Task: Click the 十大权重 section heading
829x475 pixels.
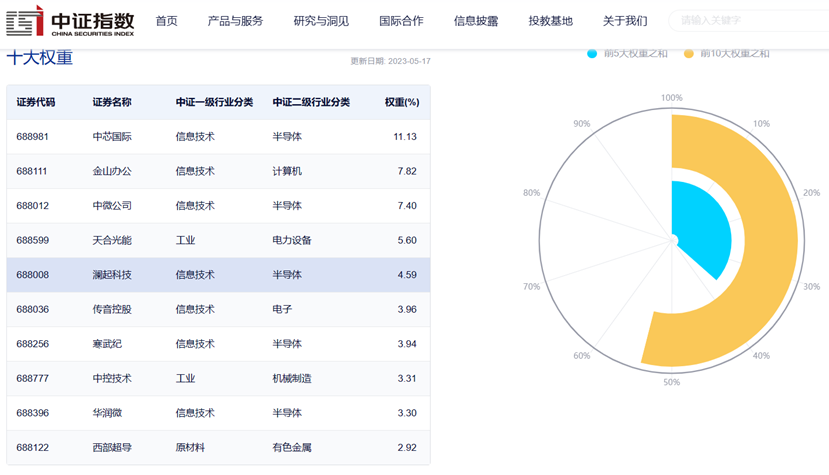Action: (40, 57)
